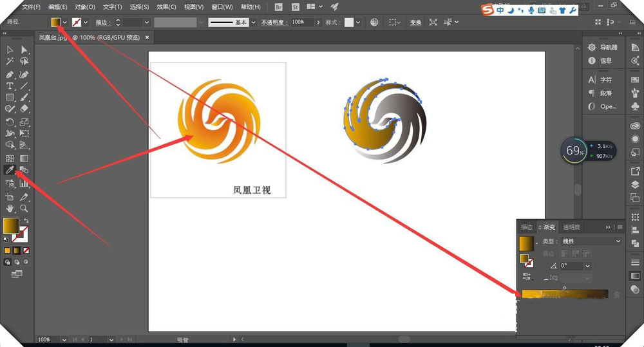Select the Paintbrush tool
Screen dimensions: 644x347
(x=24, y=97)
